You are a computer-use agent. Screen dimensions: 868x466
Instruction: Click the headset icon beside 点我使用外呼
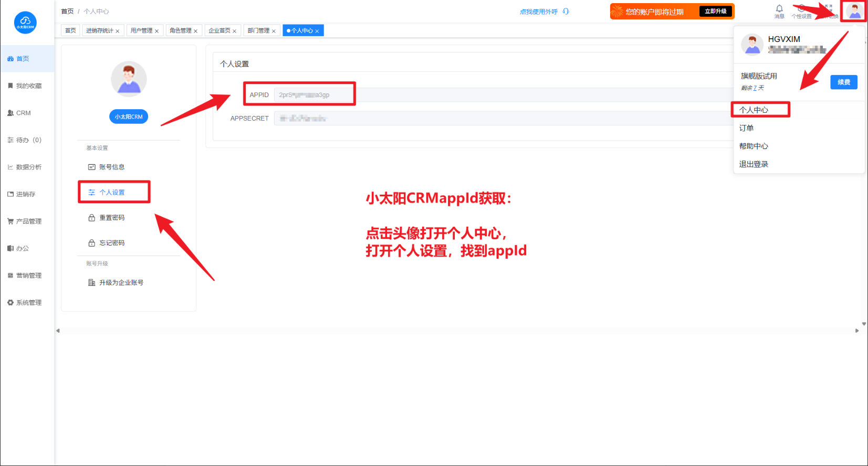tap(566, 12)
